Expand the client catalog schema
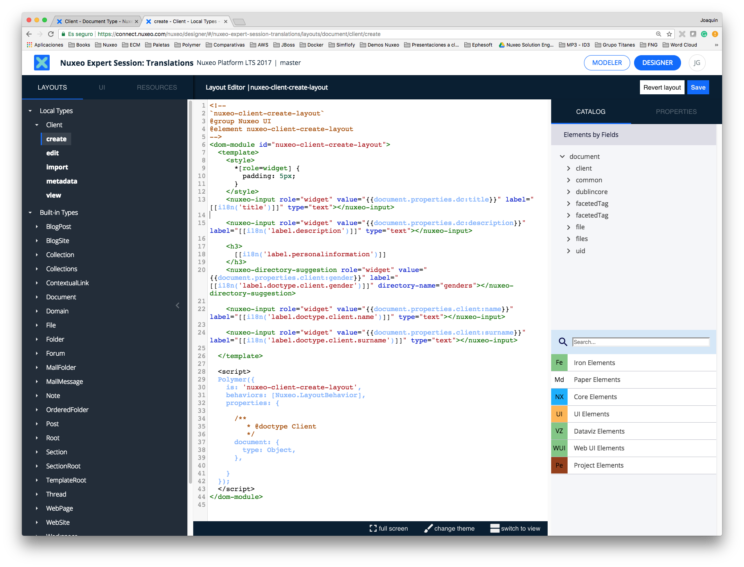The image size is (744, 567). [x=568, y=168]
